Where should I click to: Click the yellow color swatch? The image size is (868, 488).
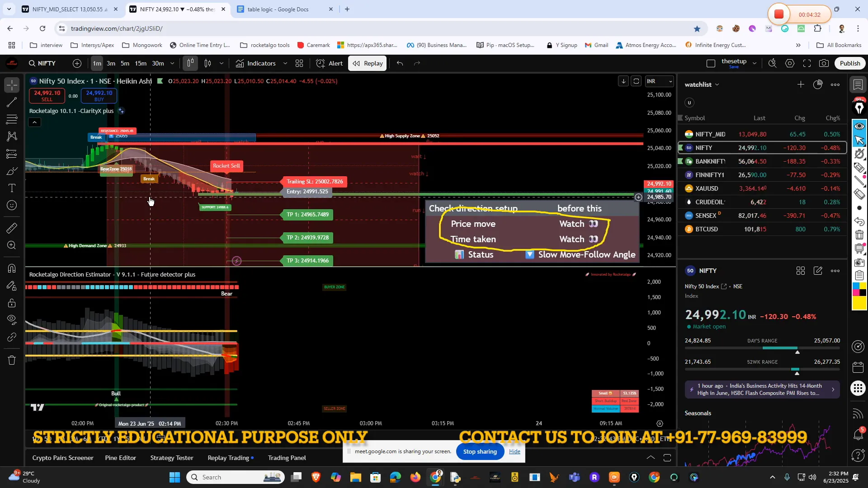tap(859, 303)
